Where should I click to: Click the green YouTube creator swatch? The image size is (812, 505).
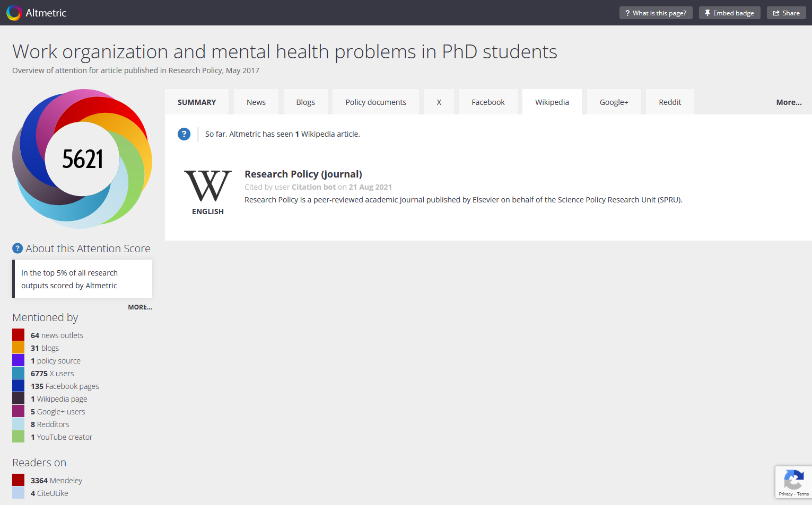point(18,437)
